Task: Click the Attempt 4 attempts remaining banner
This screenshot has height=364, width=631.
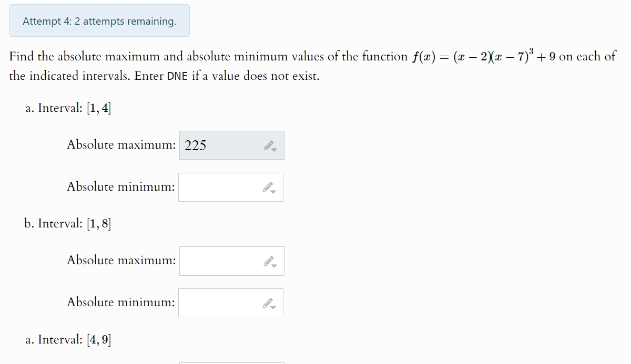Action: click(x=99, y=20)
